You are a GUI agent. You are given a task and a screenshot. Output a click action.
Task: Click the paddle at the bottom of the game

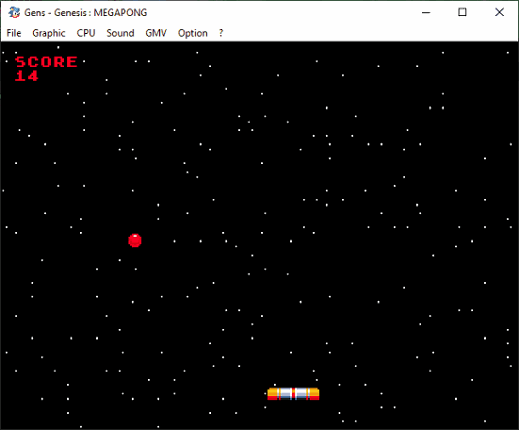click(x=293, y=394)
